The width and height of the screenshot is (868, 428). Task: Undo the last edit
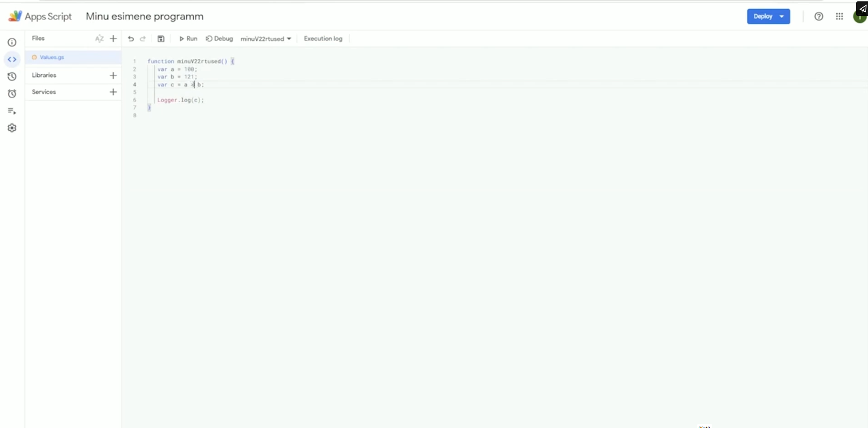131,39
